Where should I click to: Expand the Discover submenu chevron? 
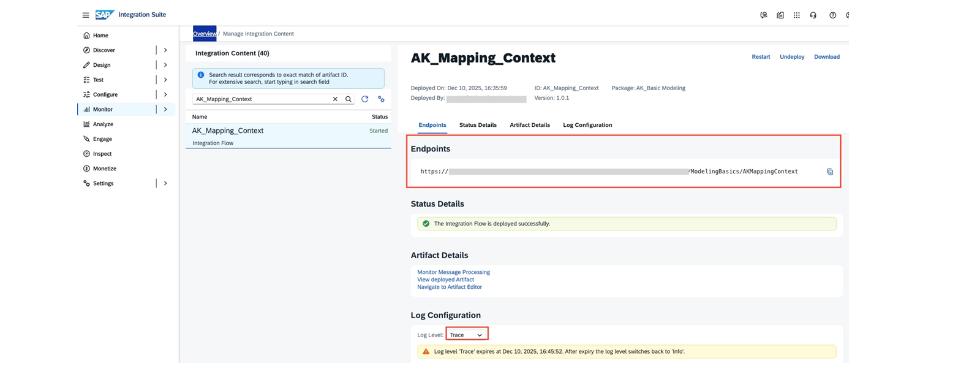click(x=165, y=50)
